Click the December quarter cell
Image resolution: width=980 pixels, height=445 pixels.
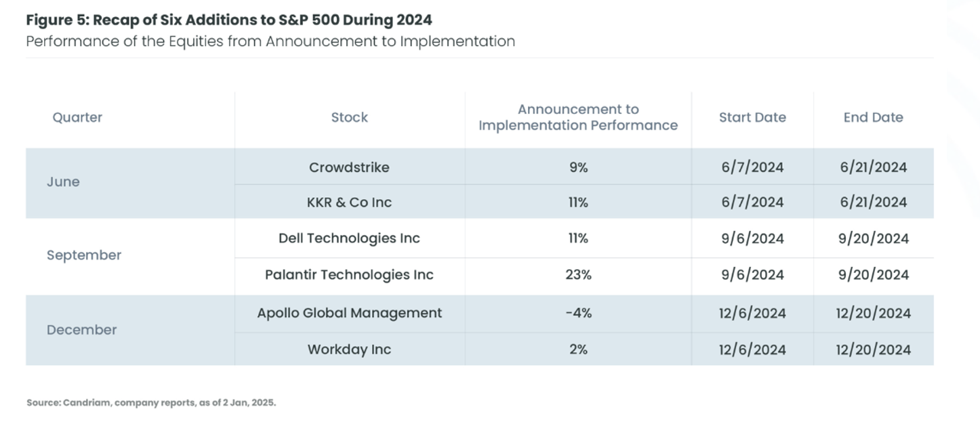81,330
